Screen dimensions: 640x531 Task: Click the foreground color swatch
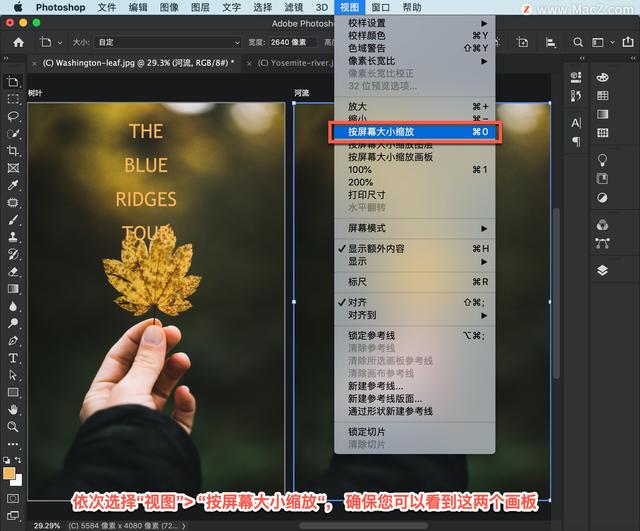tap(9, 473)
